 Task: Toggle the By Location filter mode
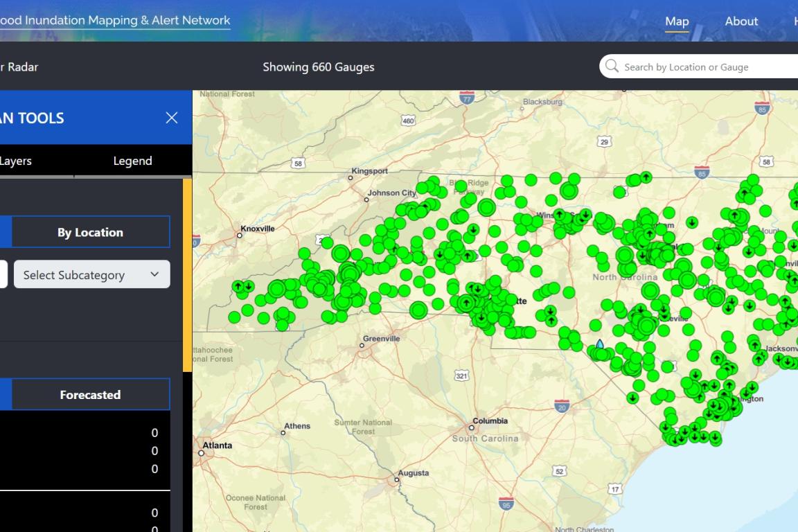(x=90, y=231)
